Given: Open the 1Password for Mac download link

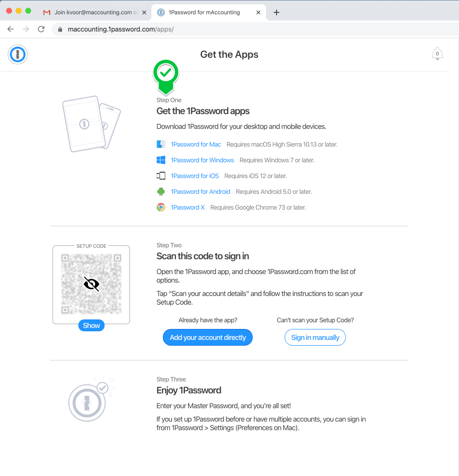Looking at the screenshot, I should pyautogui.click(x=196, y=145).
